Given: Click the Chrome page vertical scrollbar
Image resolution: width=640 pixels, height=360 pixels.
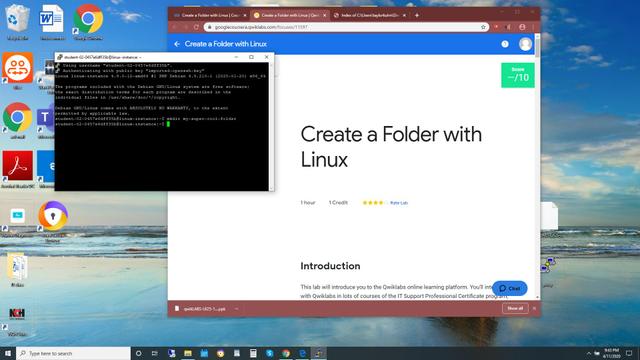Looking at the screenshot, I should [538, 167].
